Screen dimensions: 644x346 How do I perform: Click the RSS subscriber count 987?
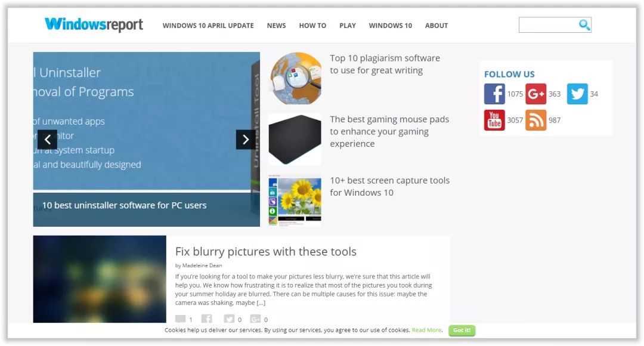pyautogui.click(x=555, y=121)
